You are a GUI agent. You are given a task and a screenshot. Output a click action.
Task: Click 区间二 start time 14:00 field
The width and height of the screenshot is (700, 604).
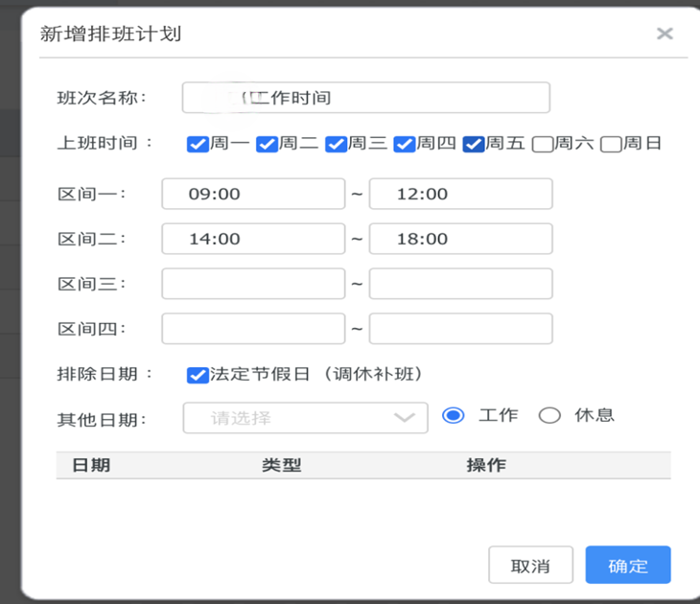[253, 239]
